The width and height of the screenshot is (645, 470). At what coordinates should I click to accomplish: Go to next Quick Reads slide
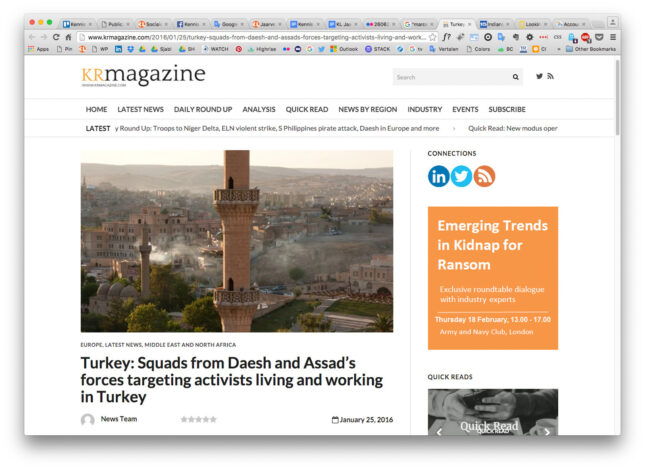(547, 431)
